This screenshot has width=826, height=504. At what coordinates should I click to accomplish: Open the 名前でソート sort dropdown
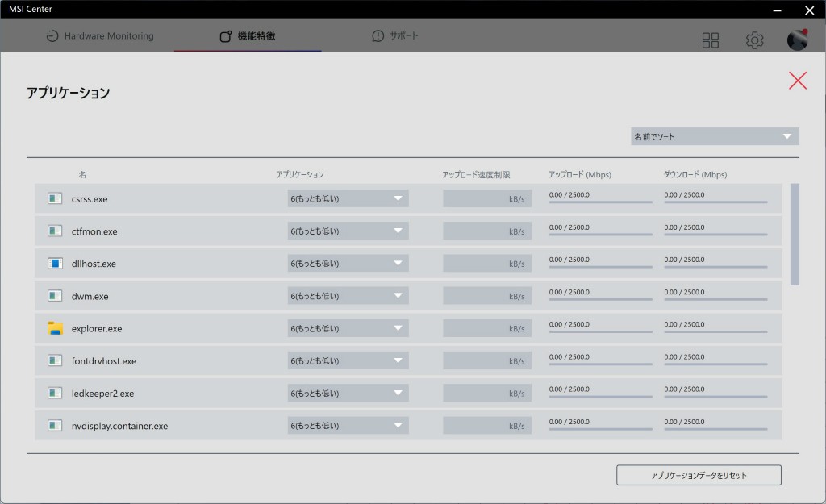tap(715, 136)
